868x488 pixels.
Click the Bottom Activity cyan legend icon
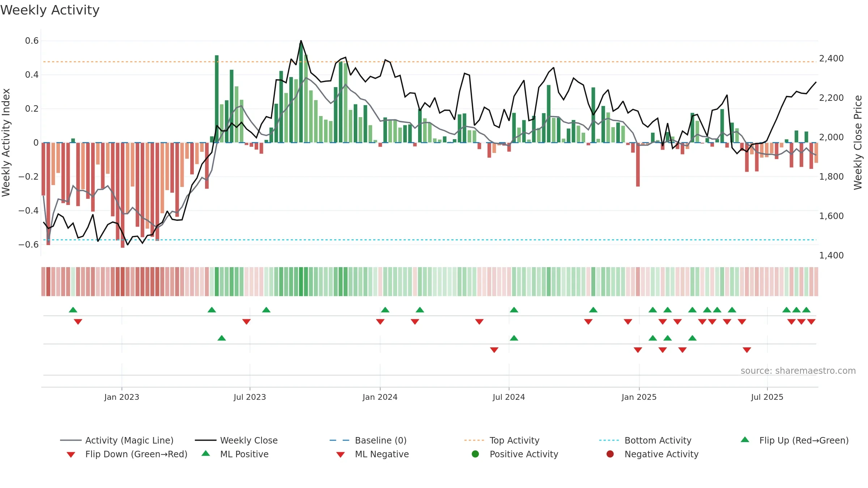(609, 440)
